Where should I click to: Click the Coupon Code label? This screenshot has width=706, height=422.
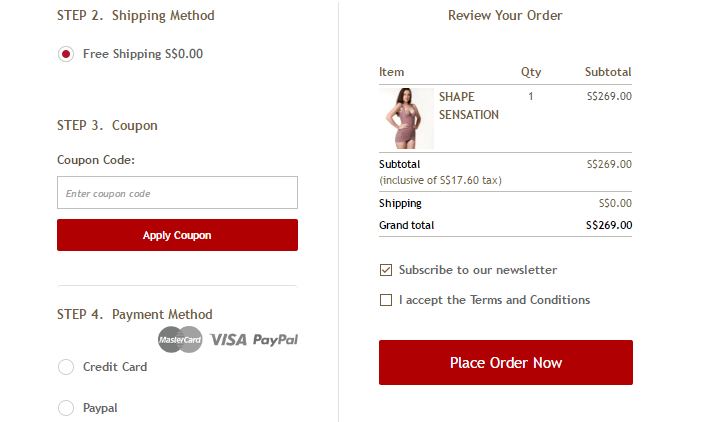96,160
